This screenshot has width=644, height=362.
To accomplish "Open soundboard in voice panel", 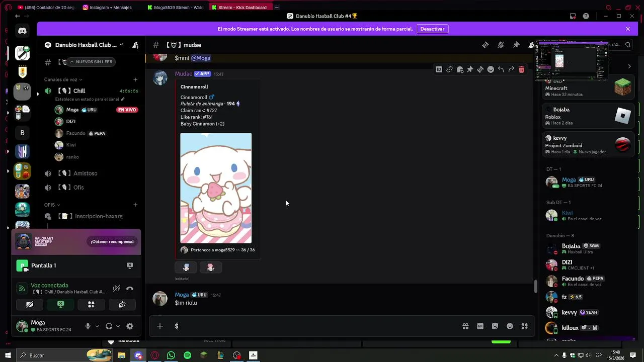I will [122, 304].
